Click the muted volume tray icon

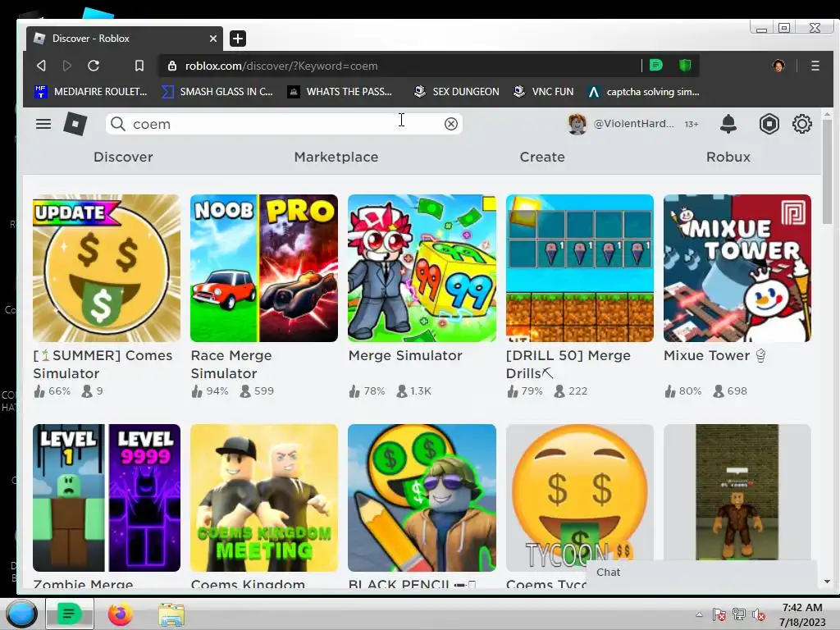pyautogui.click(x=758, y=615)
